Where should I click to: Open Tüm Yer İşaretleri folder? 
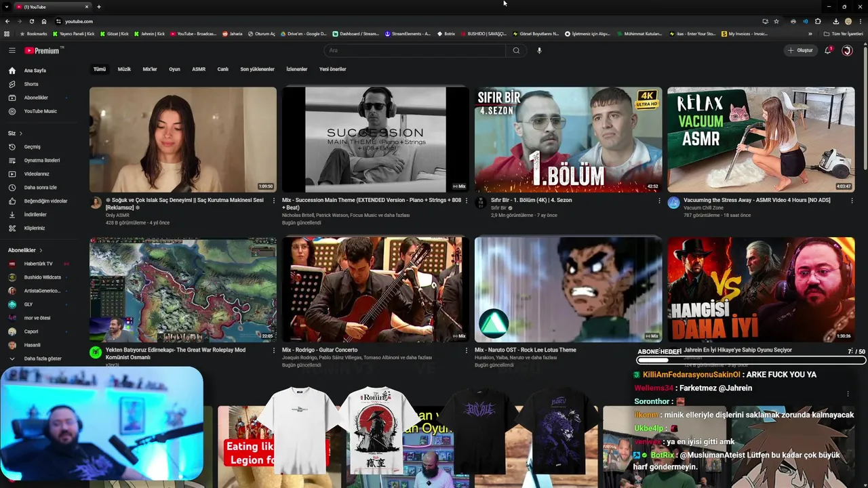click(x=844, y=34)
